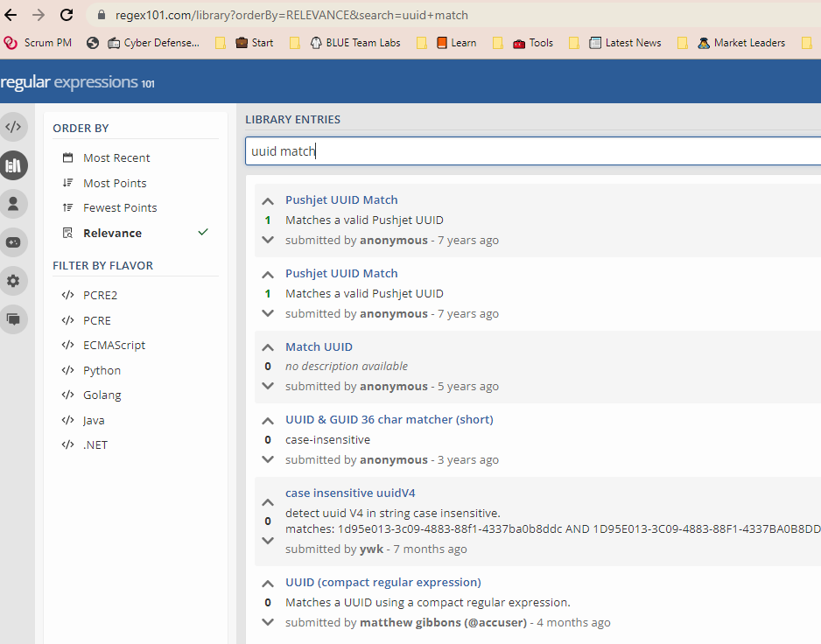
Task: Open the Scrum PM bookmark
Action: pyautogui.click(x=38, y=43)
